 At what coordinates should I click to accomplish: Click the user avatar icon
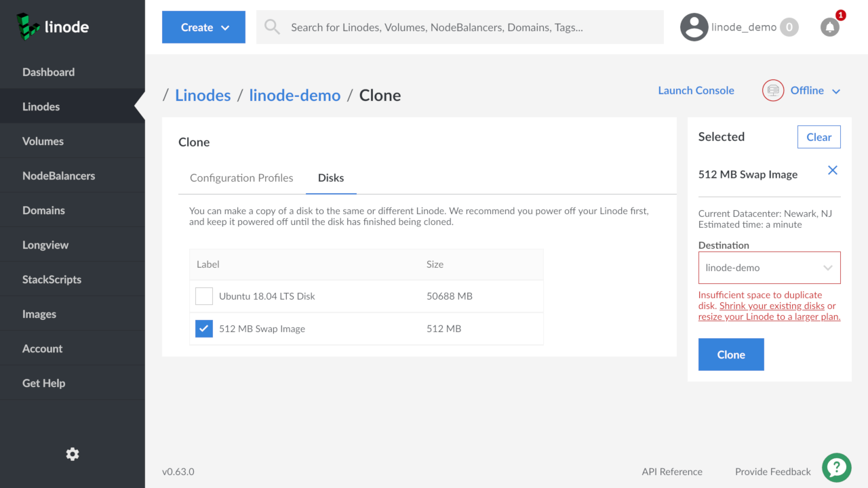tap(694, 27)
